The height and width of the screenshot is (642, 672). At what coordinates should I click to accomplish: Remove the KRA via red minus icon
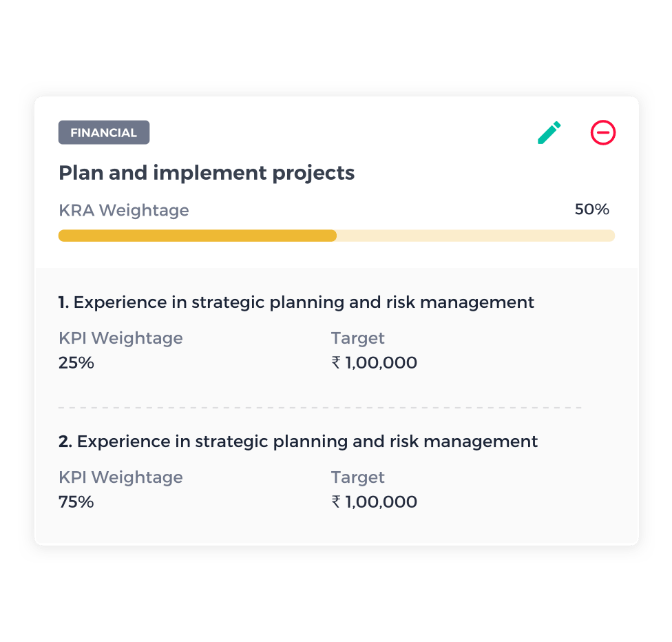[603, 132]
